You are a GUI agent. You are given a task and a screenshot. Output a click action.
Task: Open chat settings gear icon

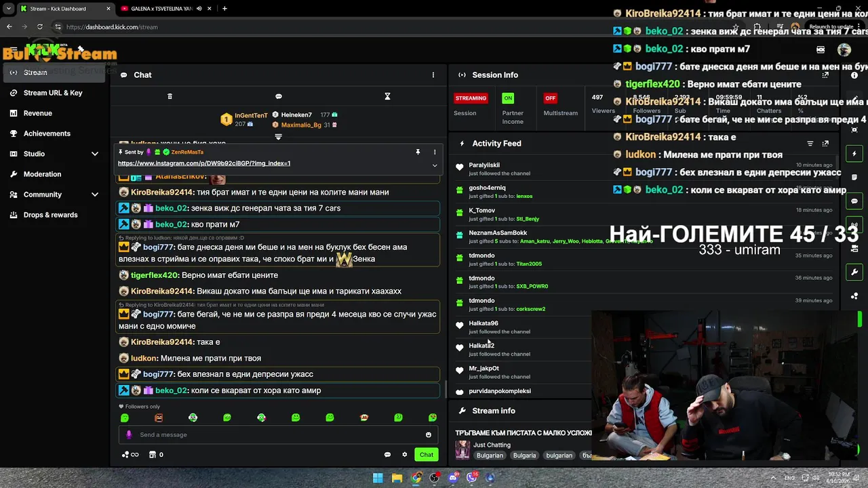405,455
